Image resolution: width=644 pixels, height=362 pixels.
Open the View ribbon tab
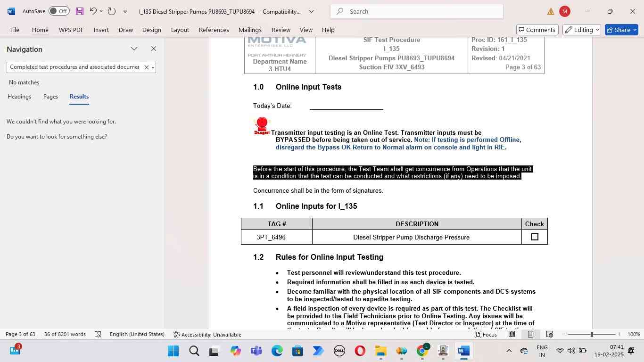306,30
